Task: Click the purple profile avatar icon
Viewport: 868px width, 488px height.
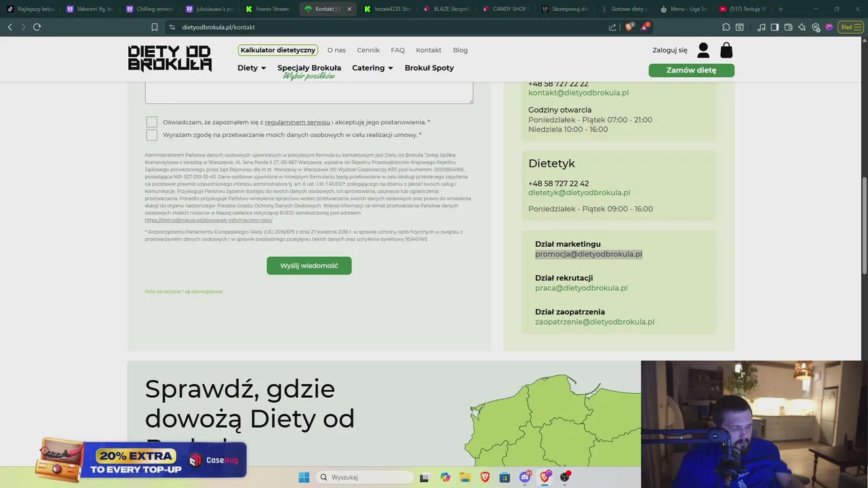Action: point(829,27)
